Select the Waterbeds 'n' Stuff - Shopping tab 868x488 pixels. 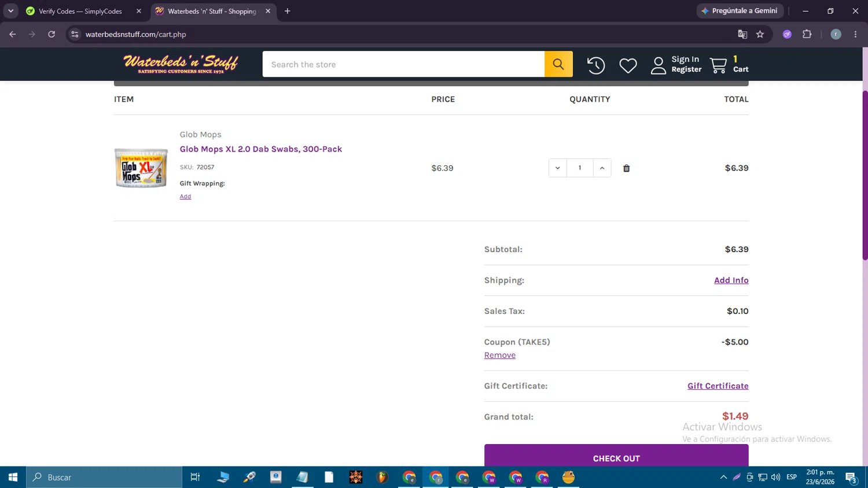[213, 11]
